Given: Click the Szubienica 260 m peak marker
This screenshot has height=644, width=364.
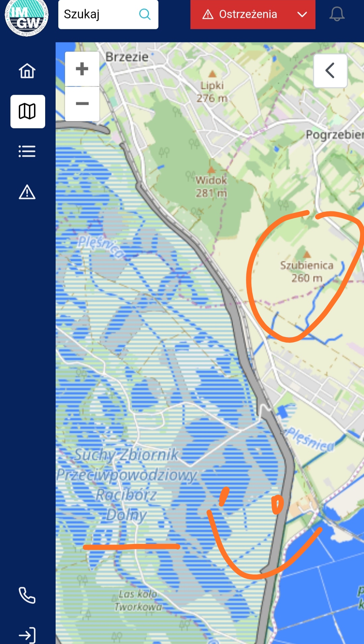Looking at the screenshot, I should 307,254.
